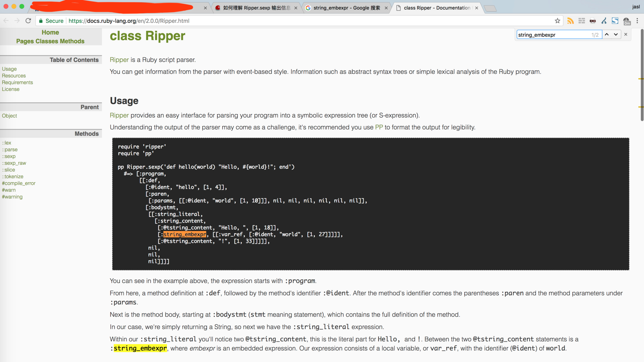
Task: Open a new tab
Action: point(490,8)
